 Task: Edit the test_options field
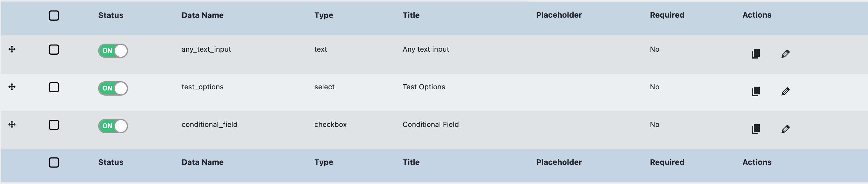[785, 91]
